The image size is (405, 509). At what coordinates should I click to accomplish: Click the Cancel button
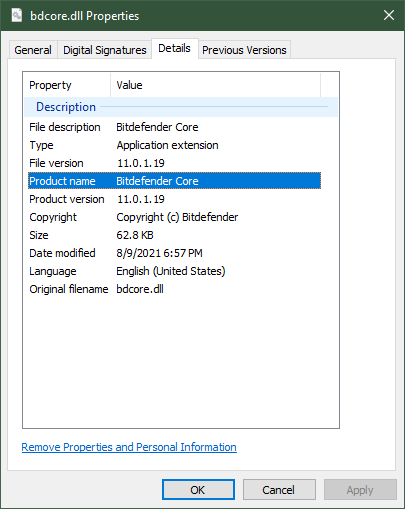[279, 490]
